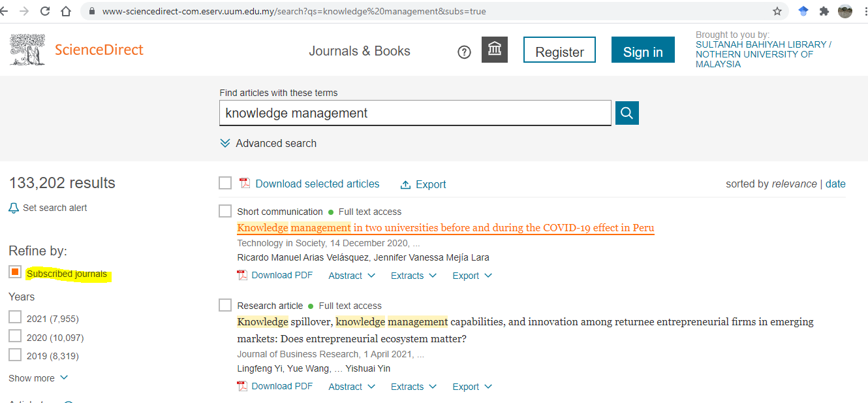The height and width of the screenshot is (403, 868).
Task: Open the browser profile avatar
Action: tap(845, 11)
